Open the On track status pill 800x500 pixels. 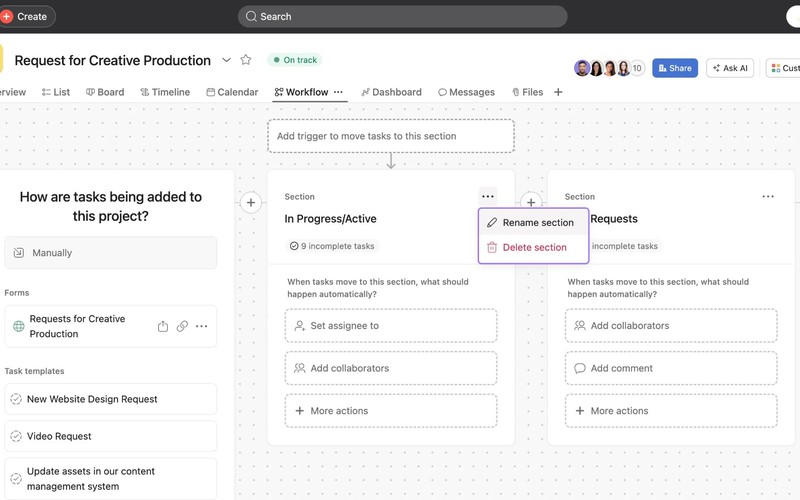tap(295, 60)
